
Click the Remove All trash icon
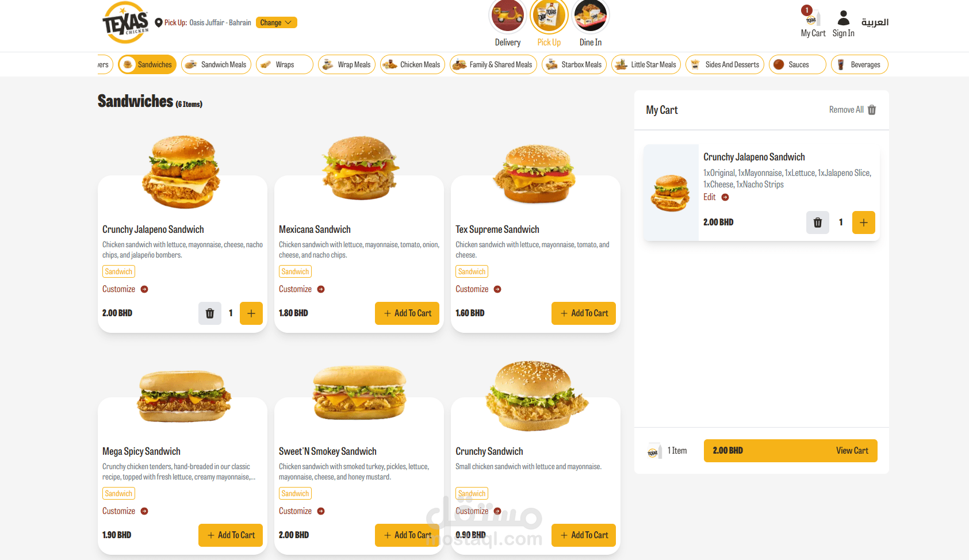point(872,110)
